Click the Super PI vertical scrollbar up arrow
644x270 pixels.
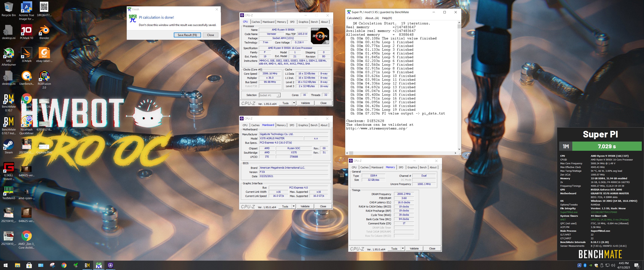click(x=459, y=22)
